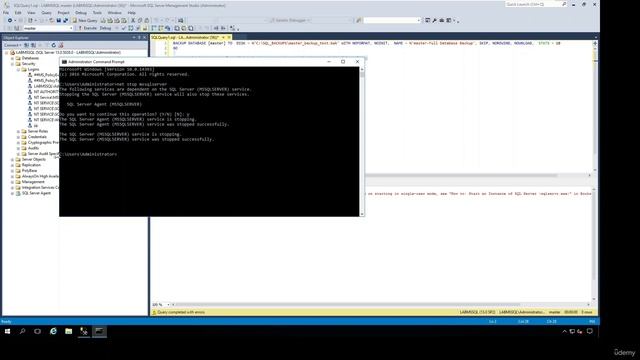Collapse the Security folder node
This screenshot has height=360, width=640.
13,64
